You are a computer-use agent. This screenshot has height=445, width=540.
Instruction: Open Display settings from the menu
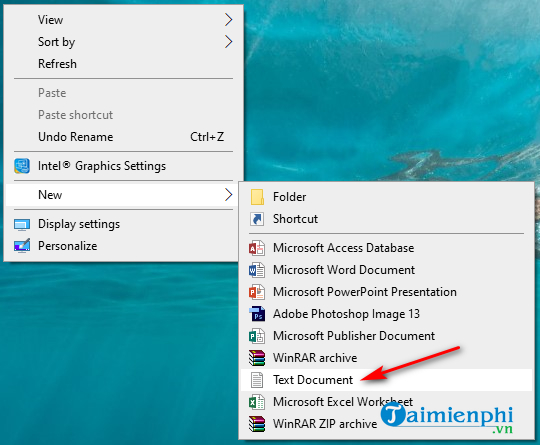click(123, 224)
